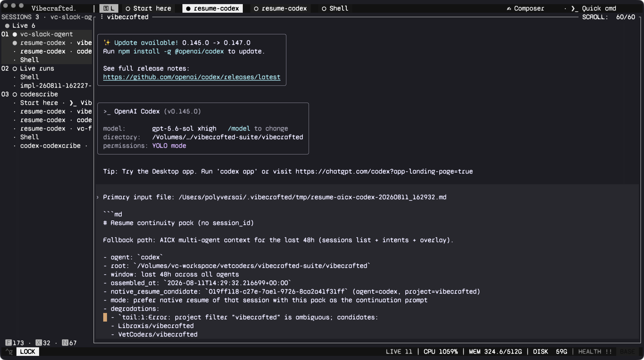Click the MEM 324.6/512G status entry
The height and width of the screenshot is (360, 644).
click(495, 352)
